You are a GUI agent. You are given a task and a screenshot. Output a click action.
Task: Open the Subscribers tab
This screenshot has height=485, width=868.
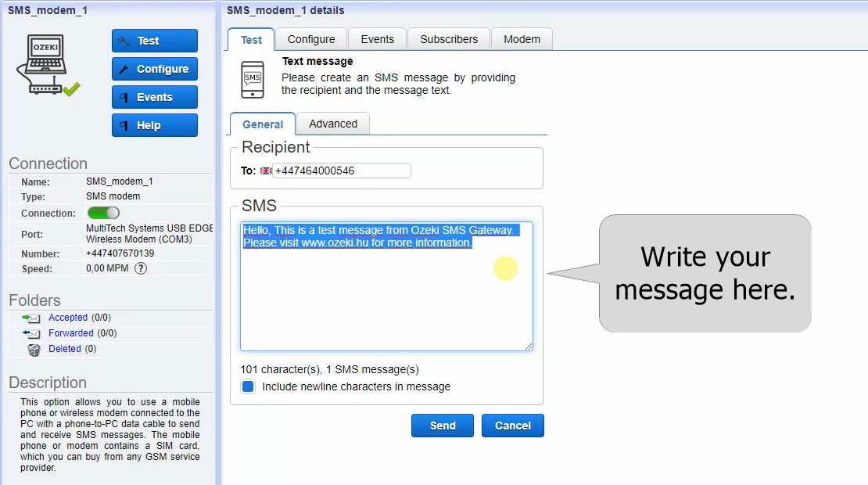[448, 39]
